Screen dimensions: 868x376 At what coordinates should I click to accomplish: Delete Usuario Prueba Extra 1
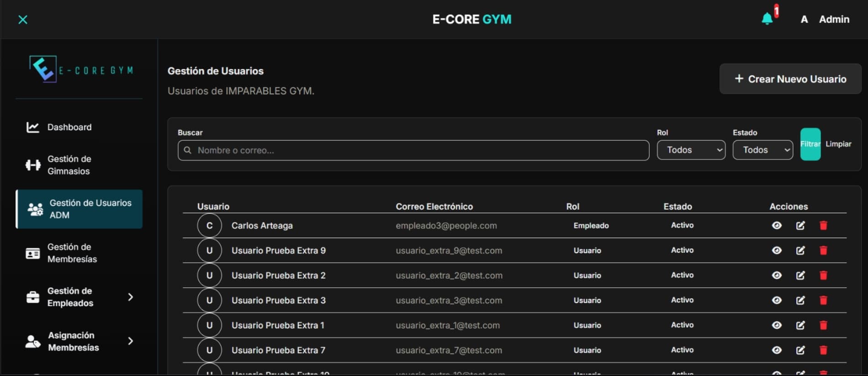[x=823, y=325]
